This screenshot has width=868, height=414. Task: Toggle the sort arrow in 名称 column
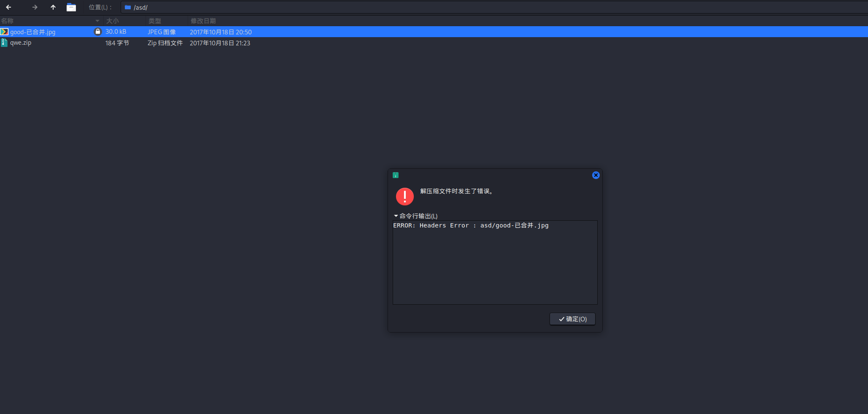97,21
